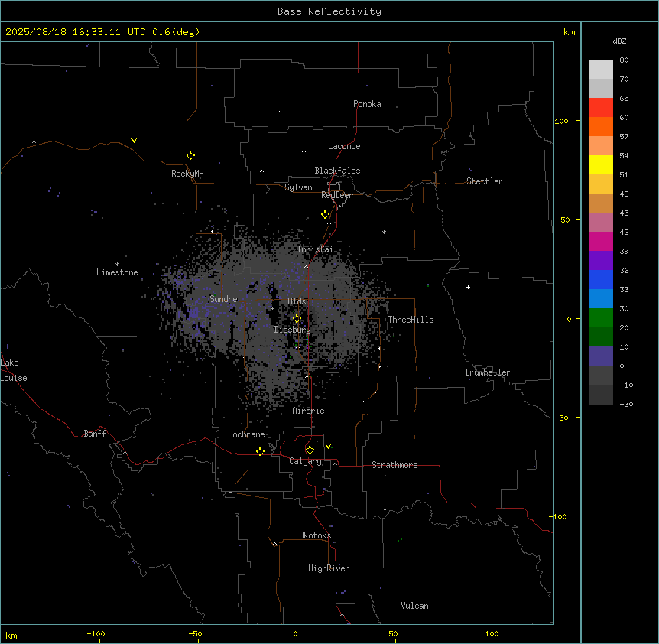
Task: Select the Lacombe label on map
Action: [344, 146]
